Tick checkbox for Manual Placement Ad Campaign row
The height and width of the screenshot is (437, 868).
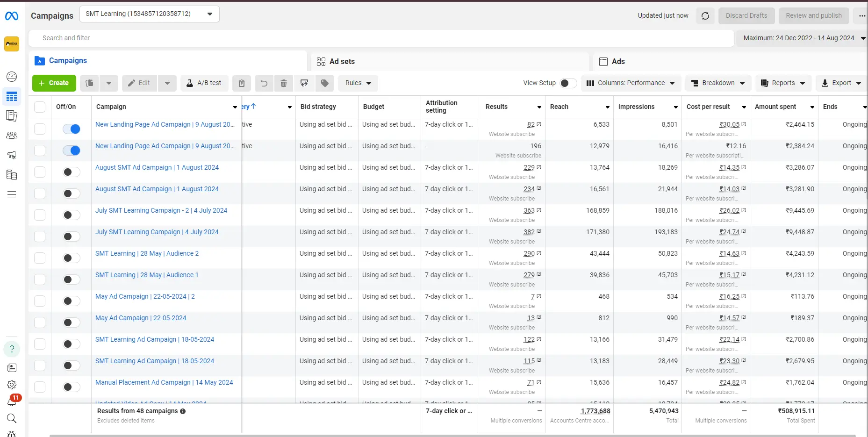pos(40,387)
